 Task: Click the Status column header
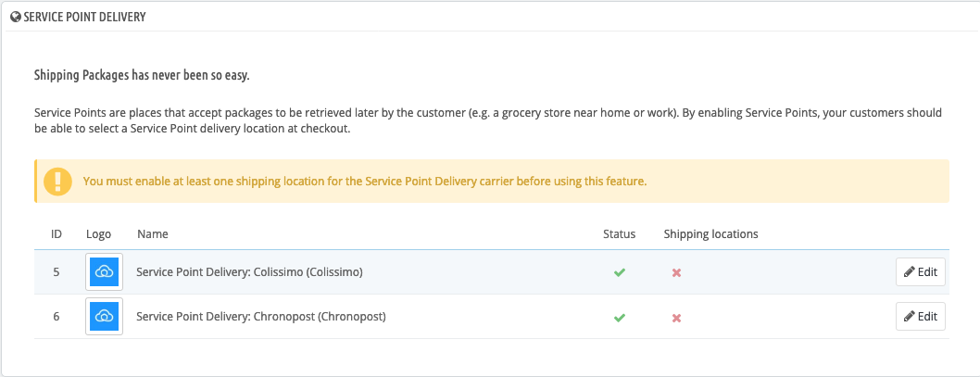(x=620, y=234)
